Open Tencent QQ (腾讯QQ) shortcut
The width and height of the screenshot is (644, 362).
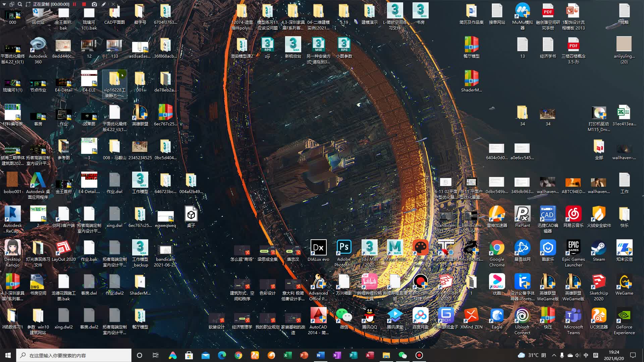point(369,318)
